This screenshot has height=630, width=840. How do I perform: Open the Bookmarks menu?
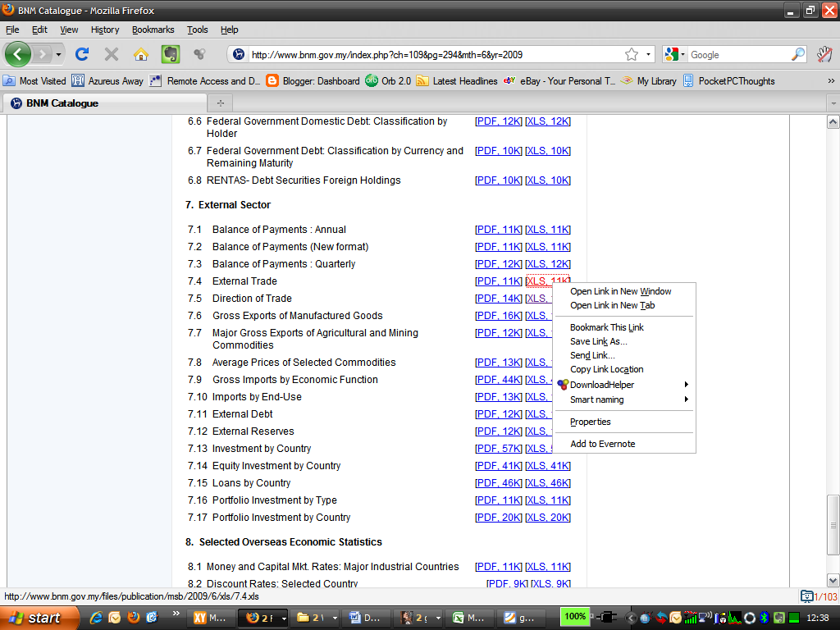(x=153, y=30)
